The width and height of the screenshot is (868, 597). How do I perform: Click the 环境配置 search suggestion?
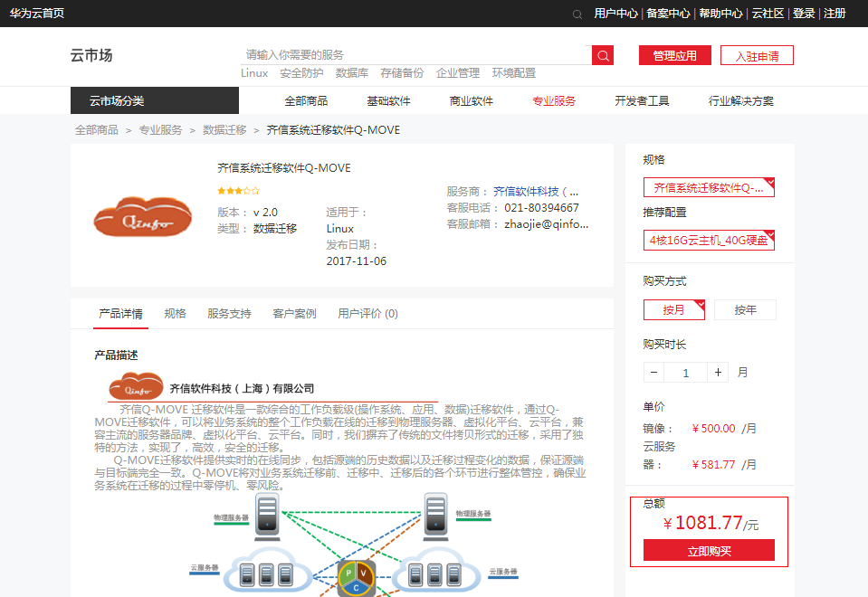(x=514, y=73)
